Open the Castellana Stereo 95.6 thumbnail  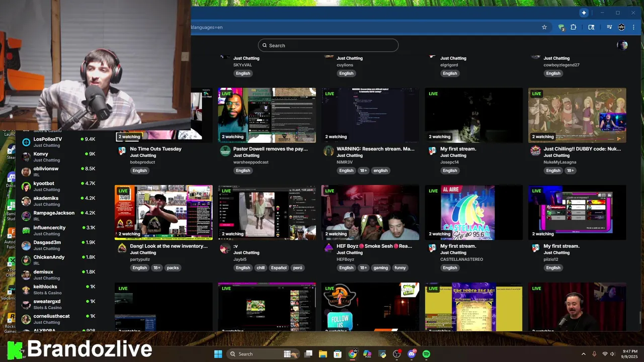[473, 212]
